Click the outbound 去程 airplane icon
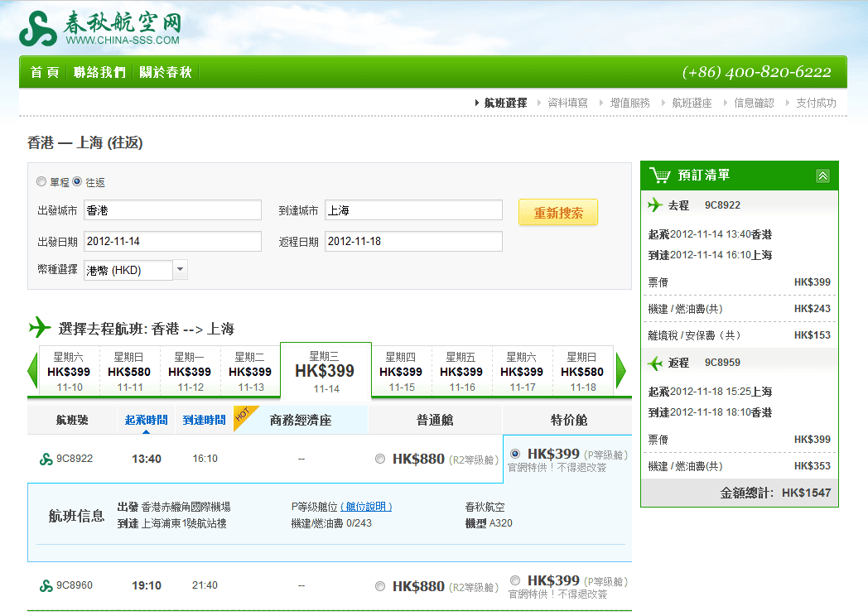Screen dimensions: 868x616 coord(655,205)
